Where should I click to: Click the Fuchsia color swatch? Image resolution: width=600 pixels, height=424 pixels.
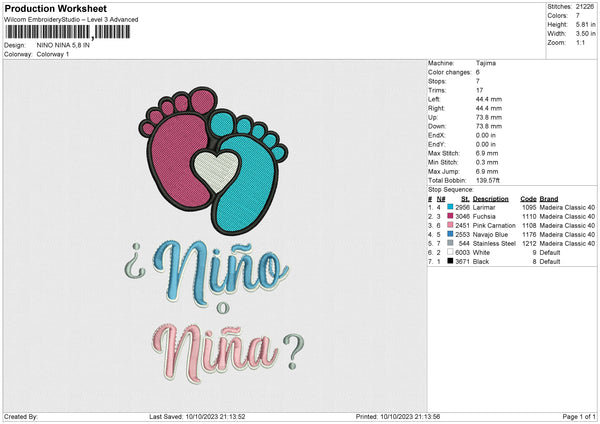point(450,216)
